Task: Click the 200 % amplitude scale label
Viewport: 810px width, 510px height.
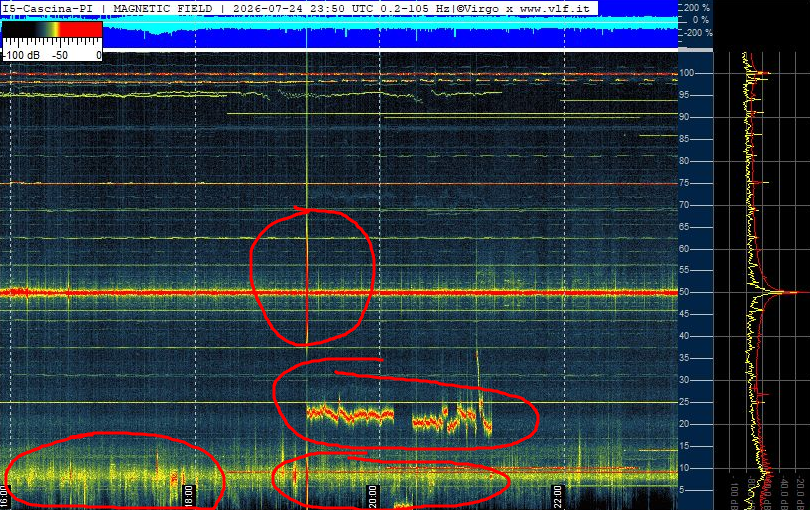Action: click(697, 8)
